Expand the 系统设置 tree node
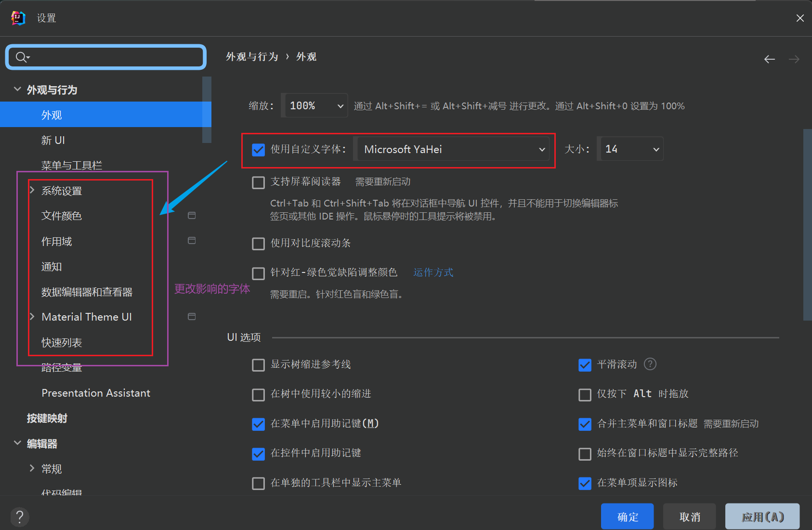812x530 pixels. pos(32,190)
